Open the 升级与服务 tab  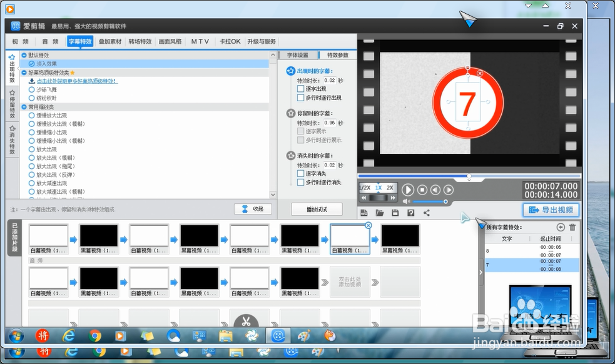(x=262, y=41)
